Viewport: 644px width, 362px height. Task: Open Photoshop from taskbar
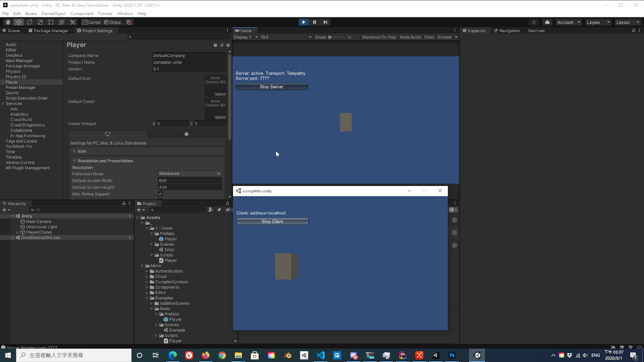[x=452, y=355]
